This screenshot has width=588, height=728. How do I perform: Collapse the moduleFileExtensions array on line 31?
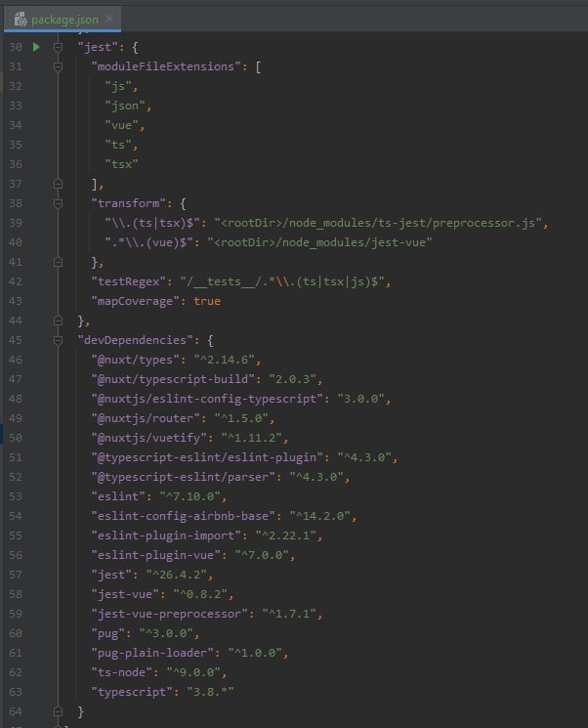tap(58, 66)
